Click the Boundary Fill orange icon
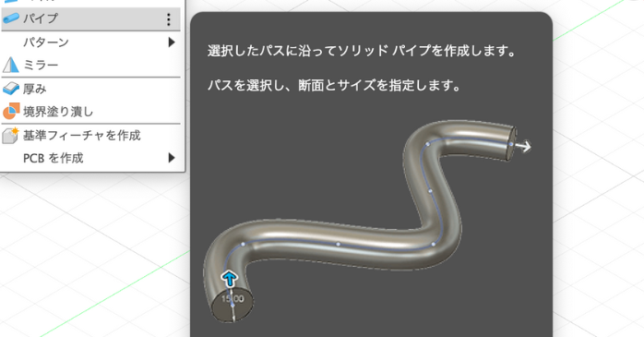Viewport: 644px width, 337px height. pos(11,112)
